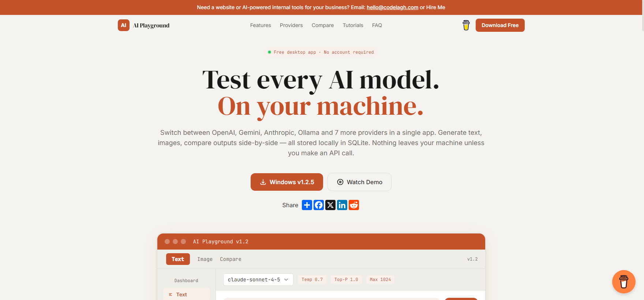
Task: Share the page on LinkedIn
Action: pyautogui.click(x=342, y=205)
